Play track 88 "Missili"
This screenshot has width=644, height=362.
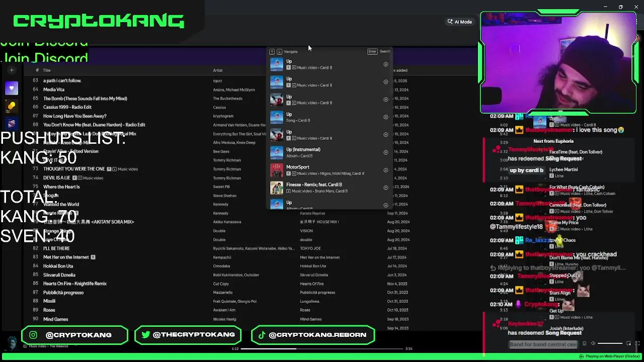(x=49, y=301)
